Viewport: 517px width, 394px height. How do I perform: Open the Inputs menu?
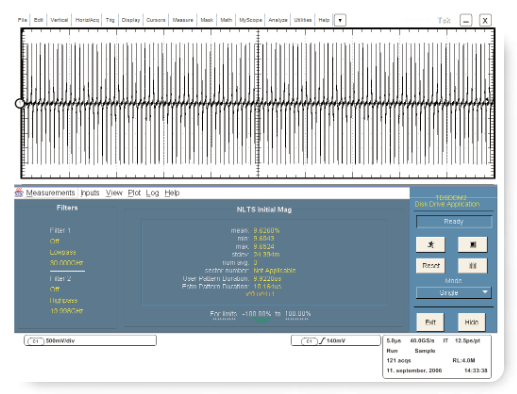(x=90, y=193)
